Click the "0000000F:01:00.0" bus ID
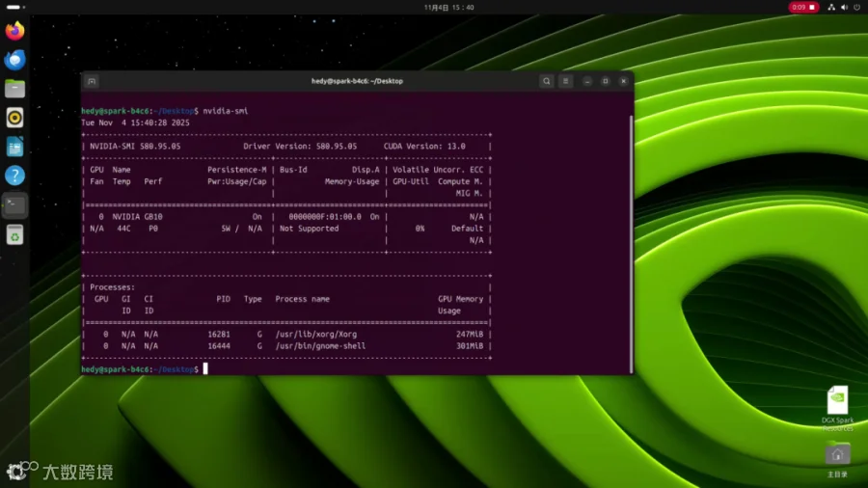Screen dimensions: 868x488 [325, 217]
